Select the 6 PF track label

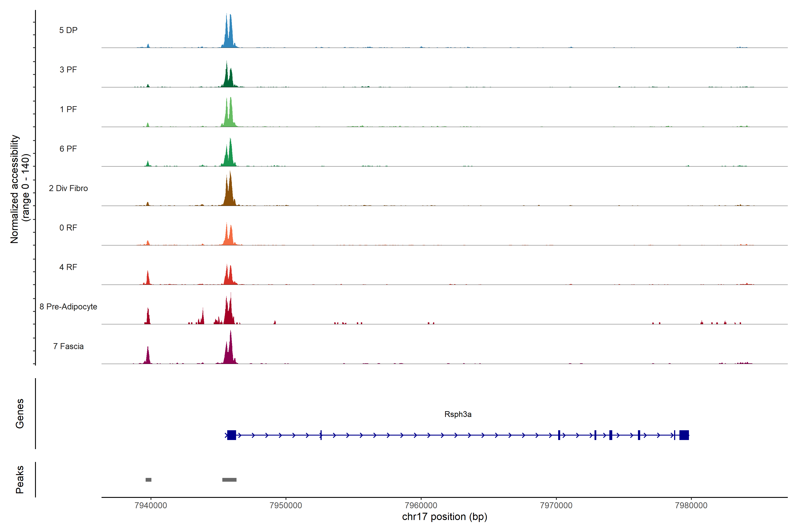click(68, 149)
